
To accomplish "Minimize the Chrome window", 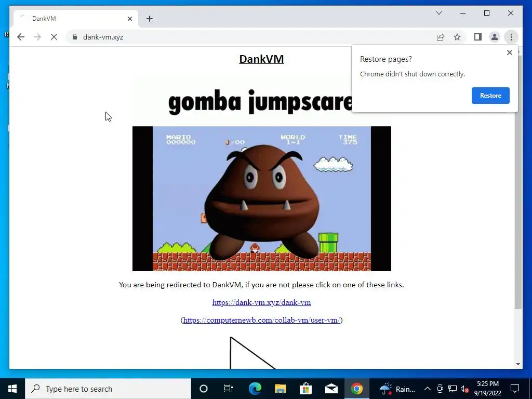I will (463, 13).
